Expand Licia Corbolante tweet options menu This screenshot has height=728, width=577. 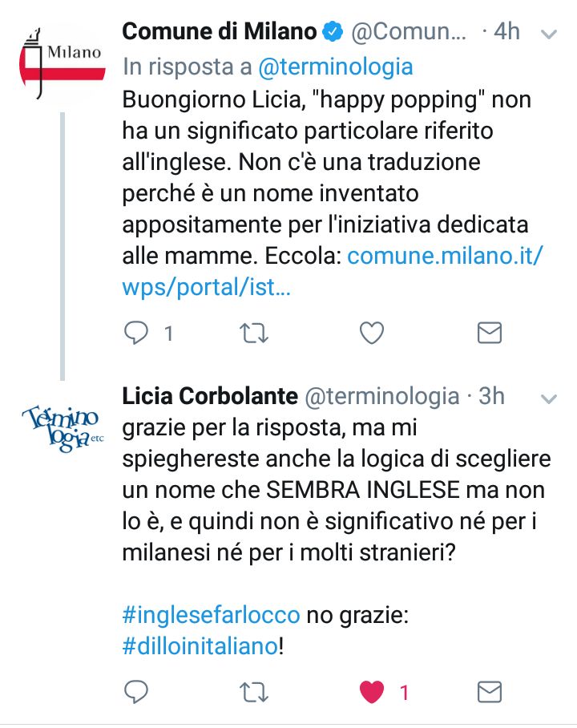tap(549, 398)
